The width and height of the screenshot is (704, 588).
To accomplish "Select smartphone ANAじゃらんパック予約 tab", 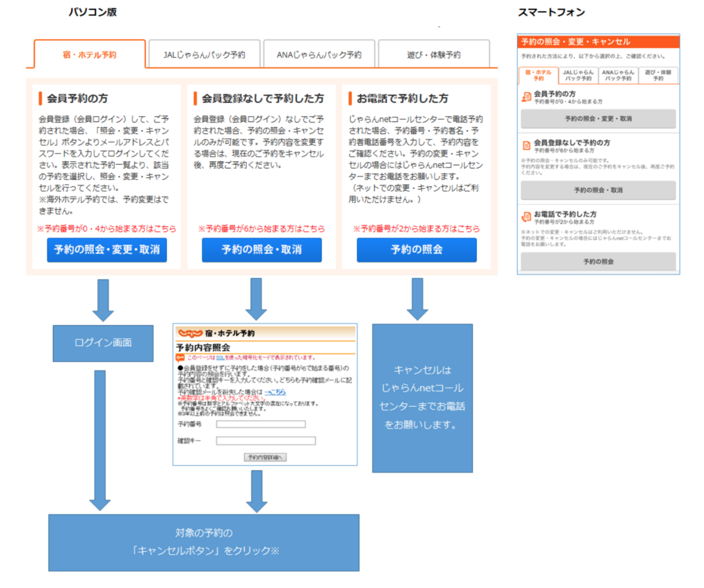I will click(618, 76).
